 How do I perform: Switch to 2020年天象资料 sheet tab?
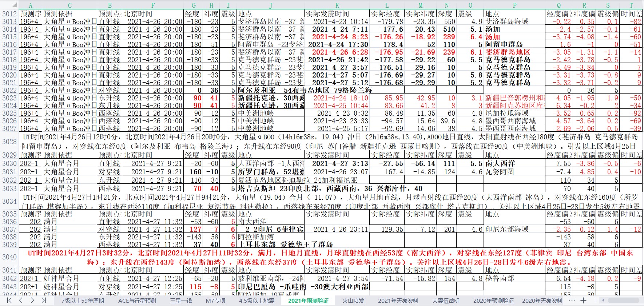coord(542,301)
